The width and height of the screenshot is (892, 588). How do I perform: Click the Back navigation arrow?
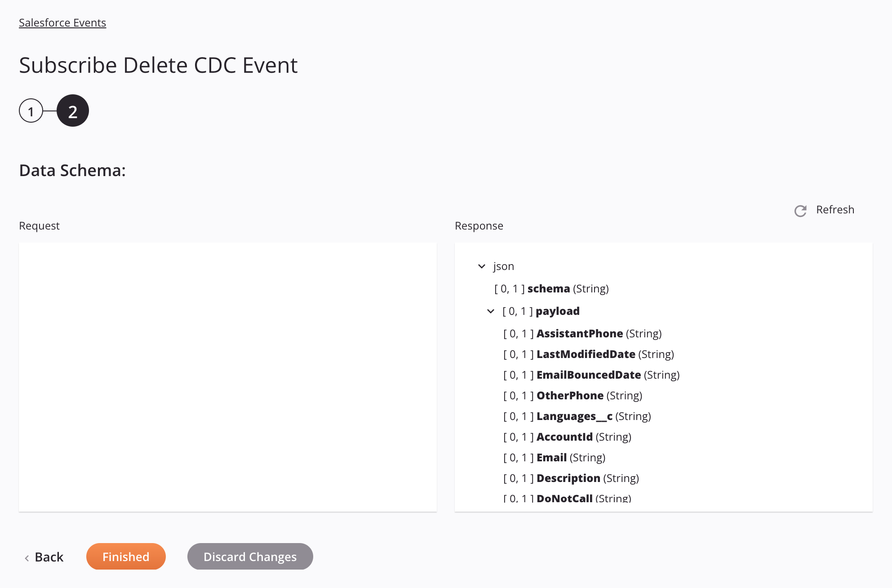(27, 557)
